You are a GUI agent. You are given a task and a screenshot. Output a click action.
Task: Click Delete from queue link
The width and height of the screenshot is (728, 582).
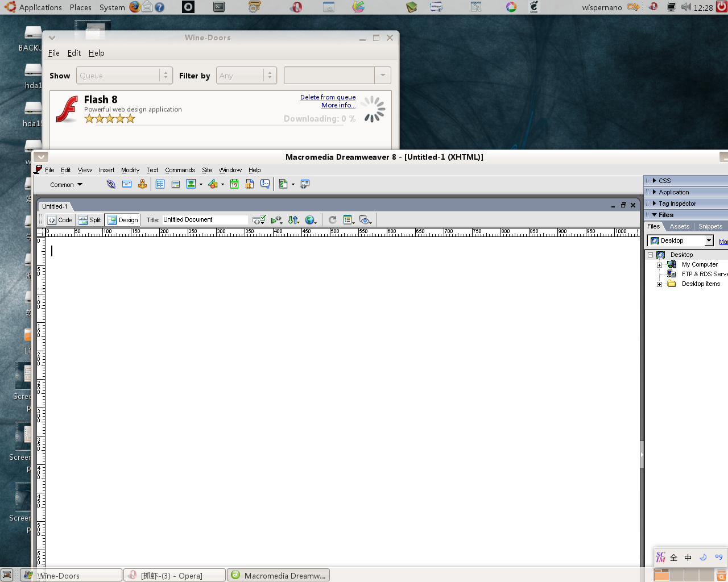(328, 97)
